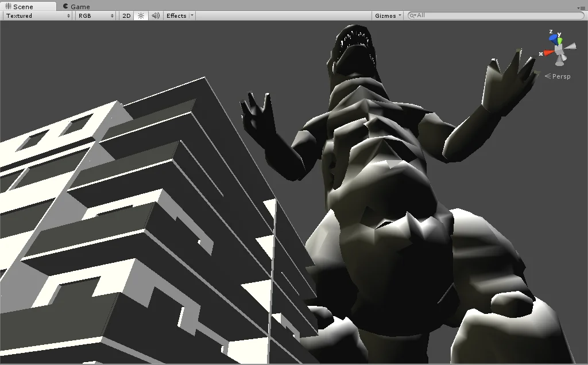The image size is (588, 365).
Task: Toggle scene audio with the speaker icon
Action: pyautogui.click(x=156, y=15)
